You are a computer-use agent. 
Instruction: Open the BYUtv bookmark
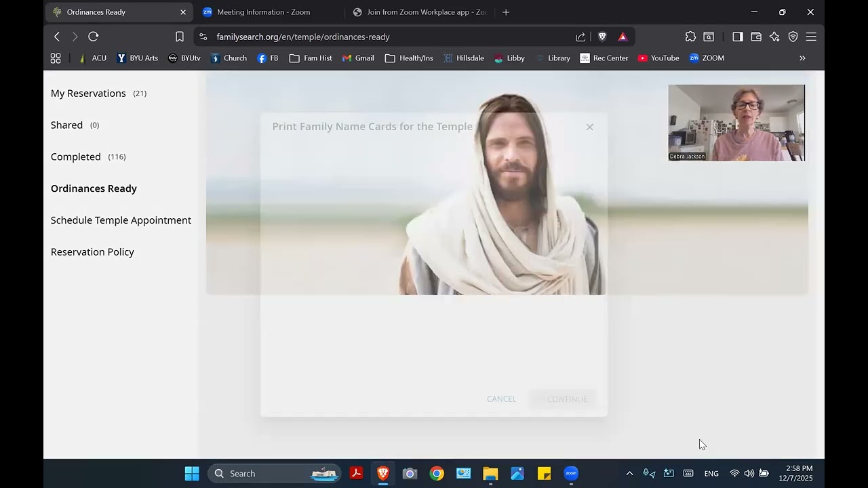click(x=184, y=58)
